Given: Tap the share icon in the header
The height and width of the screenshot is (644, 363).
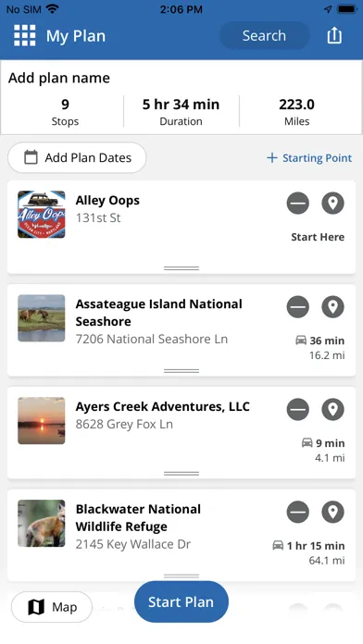Looking at the screenshot, I should [x=334, y=35].
